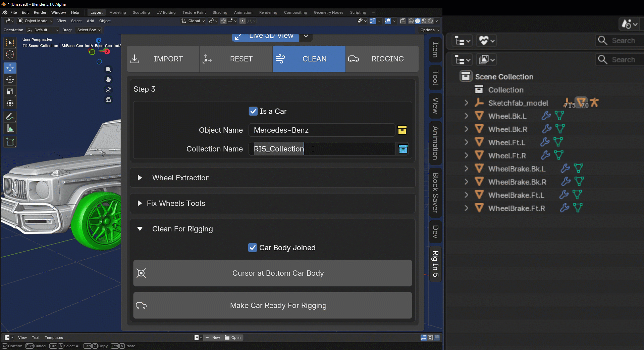Open the Object Mode dropdown
Screen dimensions: 644x350
click(x=35, y=21)
